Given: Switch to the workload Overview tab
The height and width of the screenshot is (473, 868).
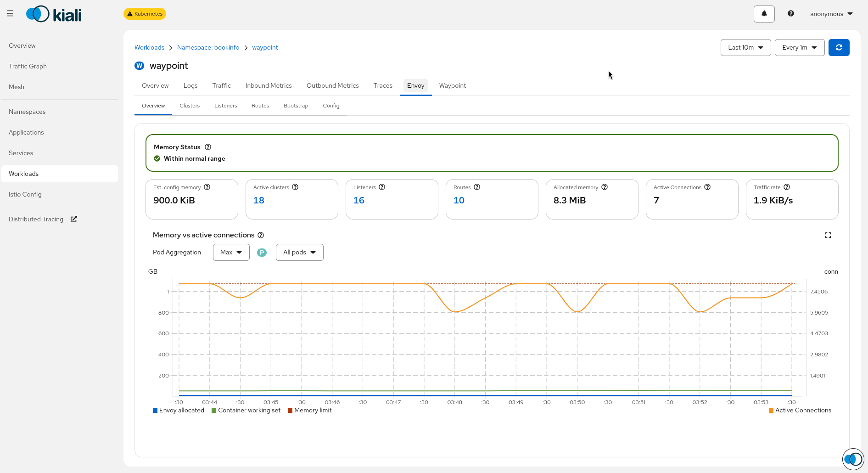Looking at the screenshot, I should tap(155, 85).
